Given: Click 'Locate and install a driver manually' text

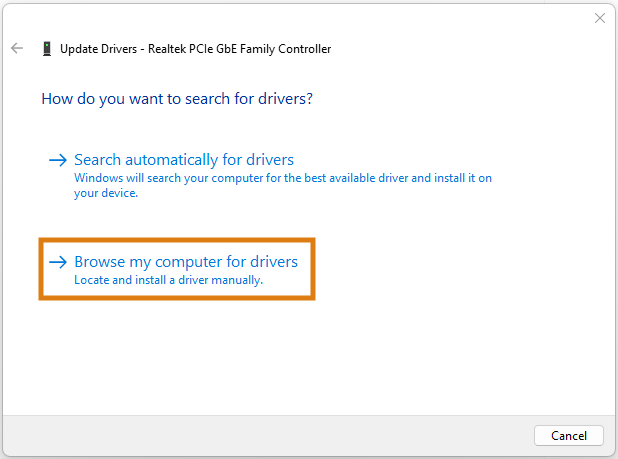Looking at the screenshot, I should point(169,280).
